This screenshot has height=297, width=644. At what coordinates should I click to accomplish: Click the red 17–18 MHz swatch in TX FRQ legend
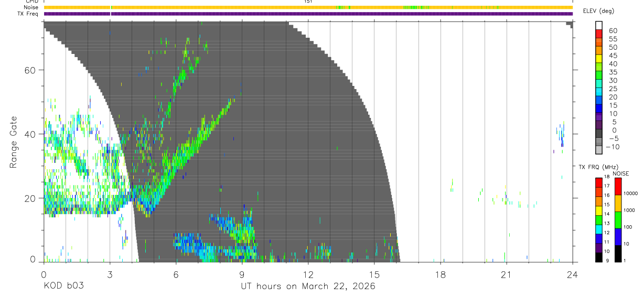coord(598,183)
